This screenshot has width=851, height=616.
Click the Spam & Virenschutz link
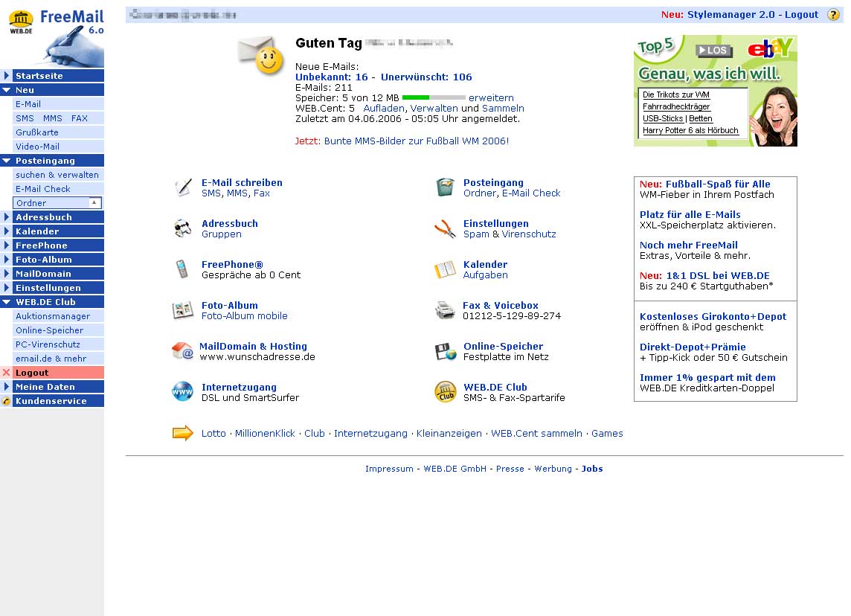(x=510, y=234)
